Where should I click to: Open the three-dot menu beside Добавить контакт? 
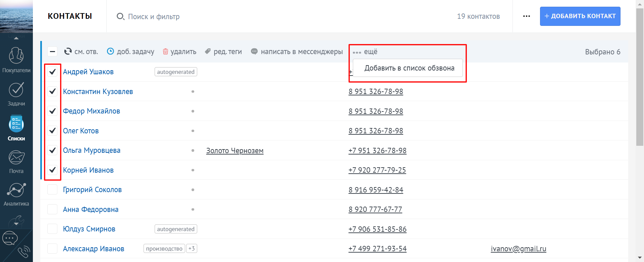tap(526, 16)
